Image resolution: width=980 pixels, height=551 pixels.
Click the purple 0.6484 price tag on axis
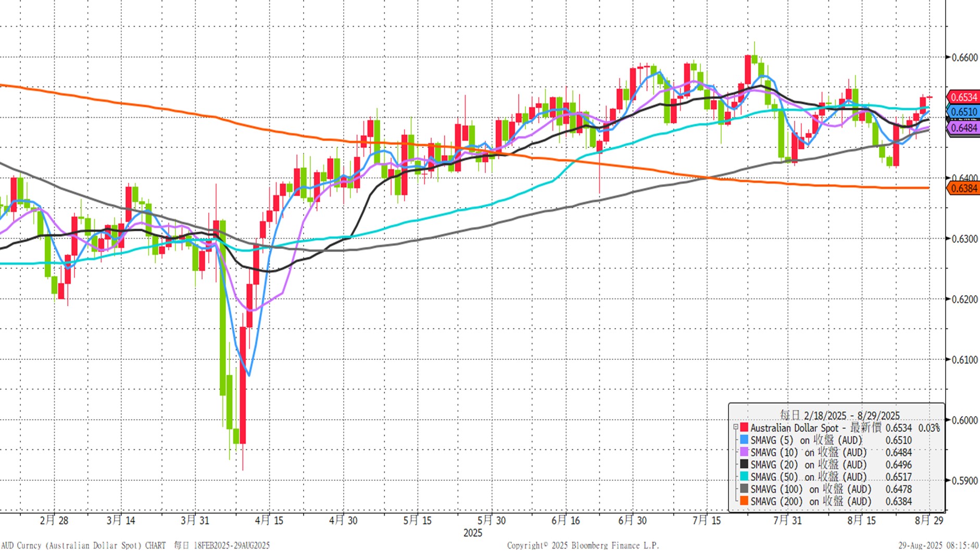(x=964, y=128)
